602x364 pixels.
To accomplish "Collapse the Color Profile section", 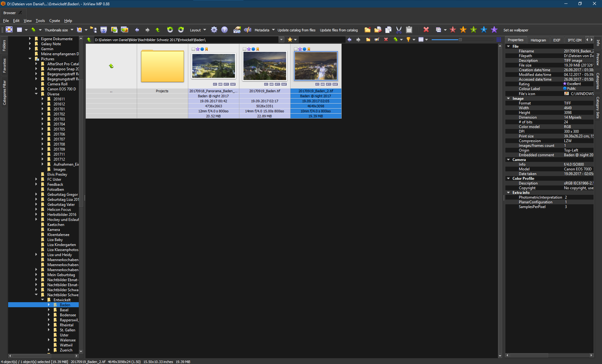I will coord(509,179).
